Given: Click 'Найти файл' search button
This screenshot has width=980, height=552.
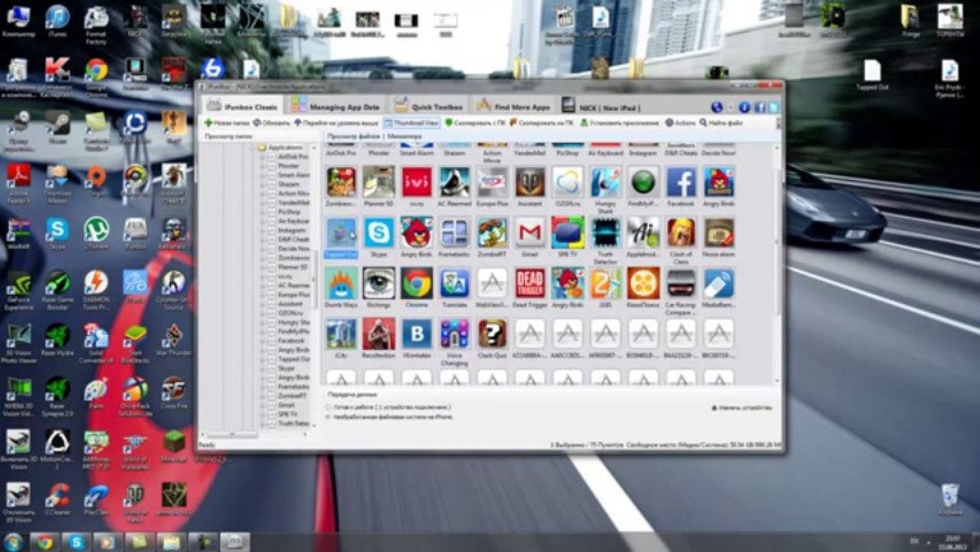Looking at the screenshot, I should [x=721, y=123].
